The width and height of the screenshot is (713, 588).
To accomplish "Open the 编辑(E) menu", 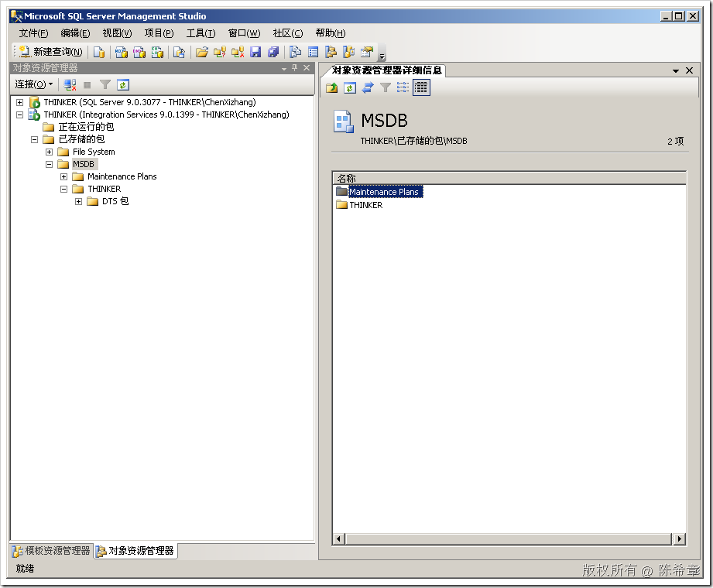I will point(75,33).
